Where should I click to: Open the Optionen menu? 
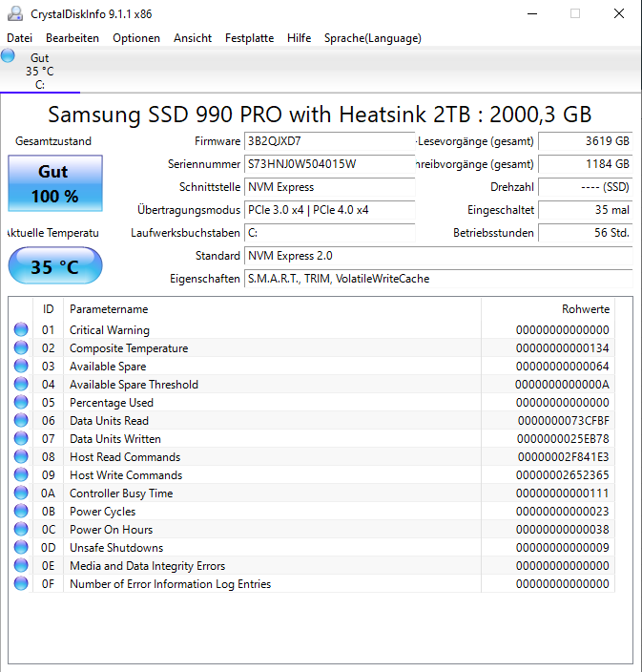136,38
